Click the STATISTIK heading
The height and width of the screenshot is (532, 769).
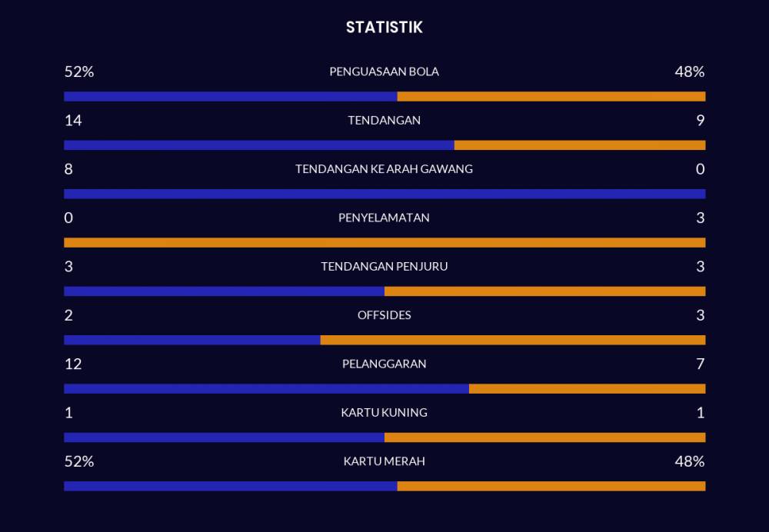click(384, 28)
